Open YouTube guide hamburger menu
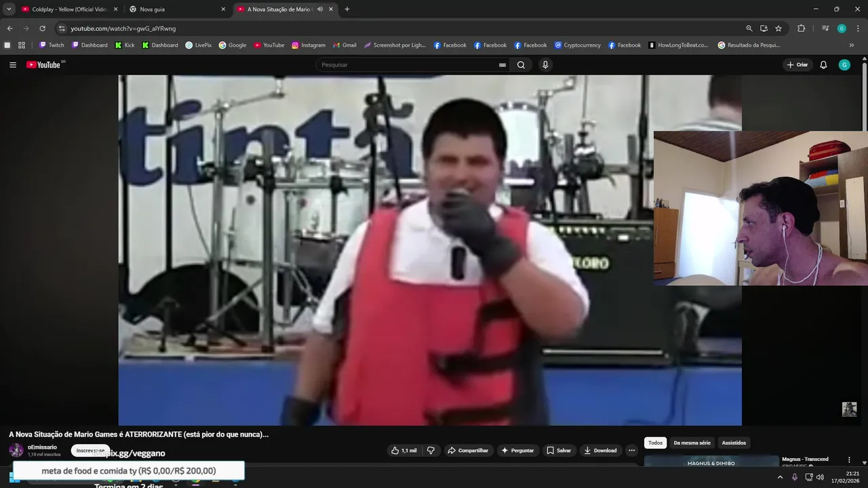The width and height of the screenshot is (868, 488). pyautogui.click(x=13, y=65)
